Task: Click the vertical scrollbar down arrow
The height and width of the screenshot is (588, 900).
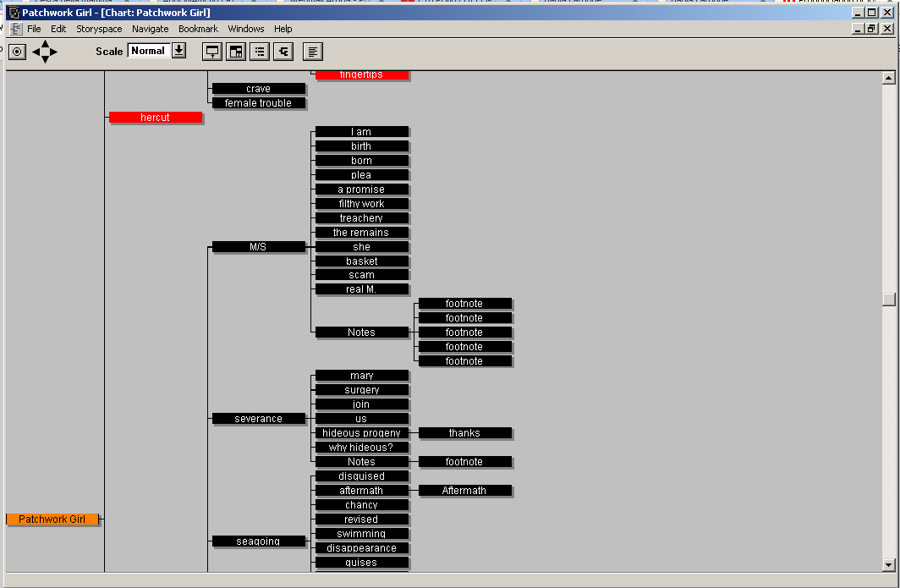Action: point(888,565)
